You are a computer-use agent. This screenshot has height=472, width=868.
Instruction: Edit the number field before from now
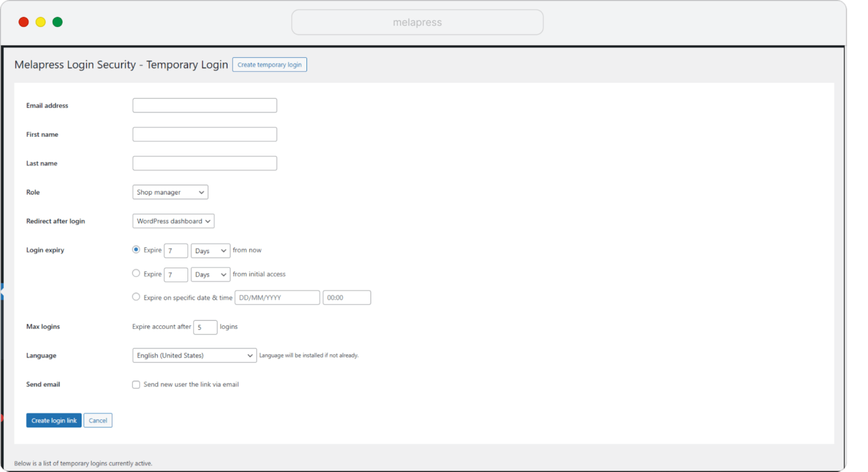pyautogui.click(x=176, y=250)
